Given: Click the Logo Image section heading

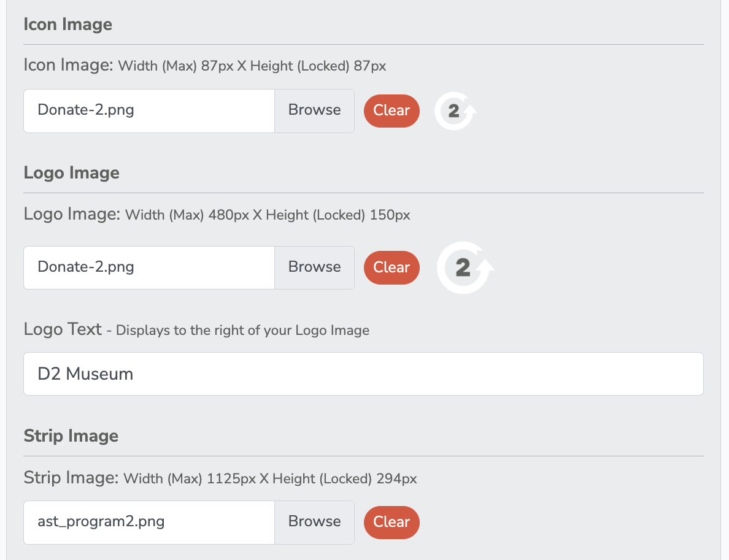Looking at the screenshot, I should (72, 173).
